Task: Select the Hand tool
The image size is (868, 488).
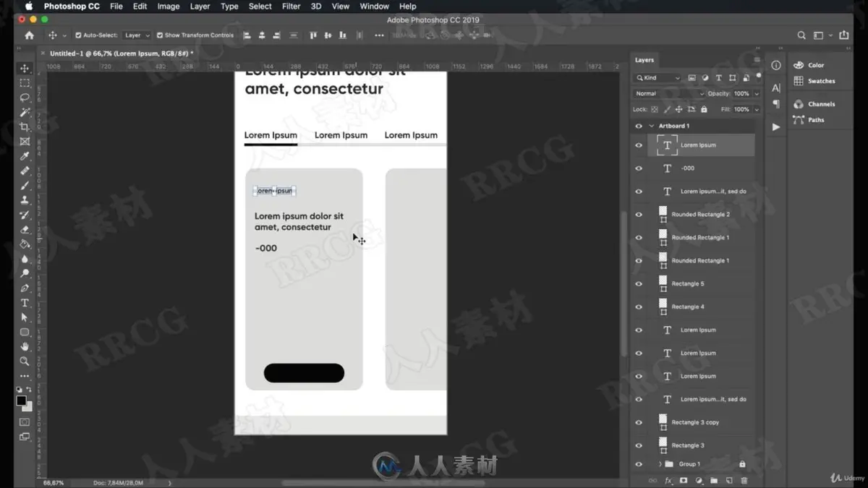Action: (25, 347)
